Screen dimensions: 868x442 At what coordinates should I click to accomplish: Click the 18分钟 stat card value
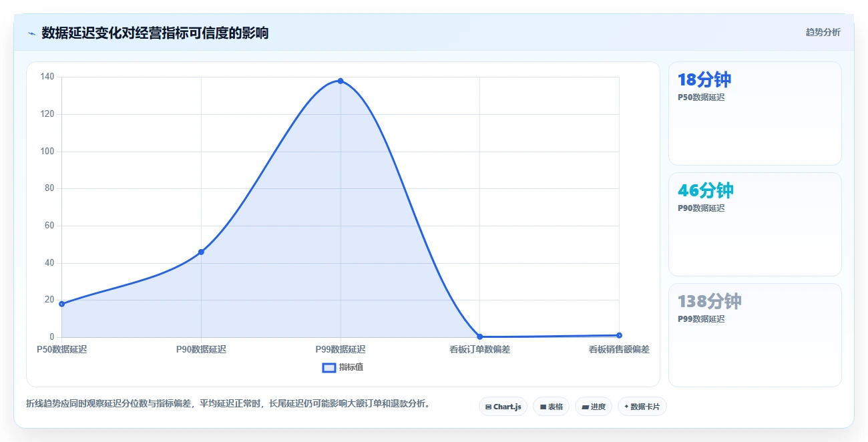[704, 80]
